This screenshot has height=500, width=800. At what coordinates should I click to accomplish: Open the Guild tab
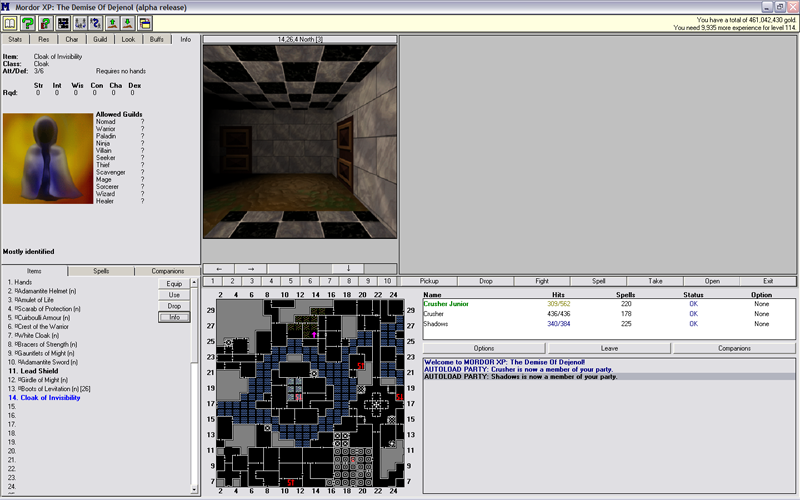(100, 39)
